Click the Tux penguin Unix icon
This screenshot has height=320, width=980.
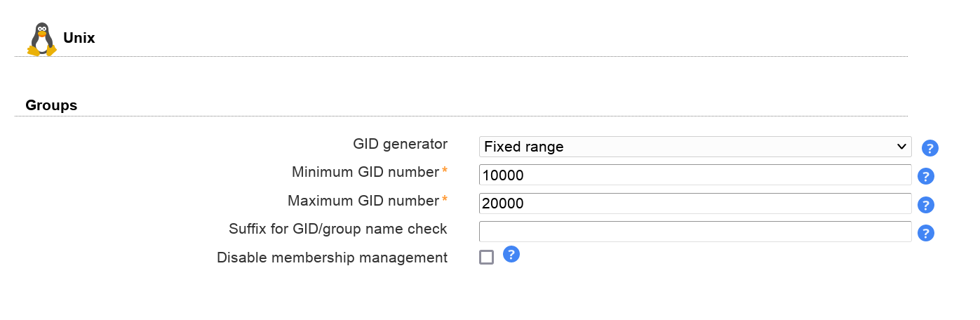(41, 39)
